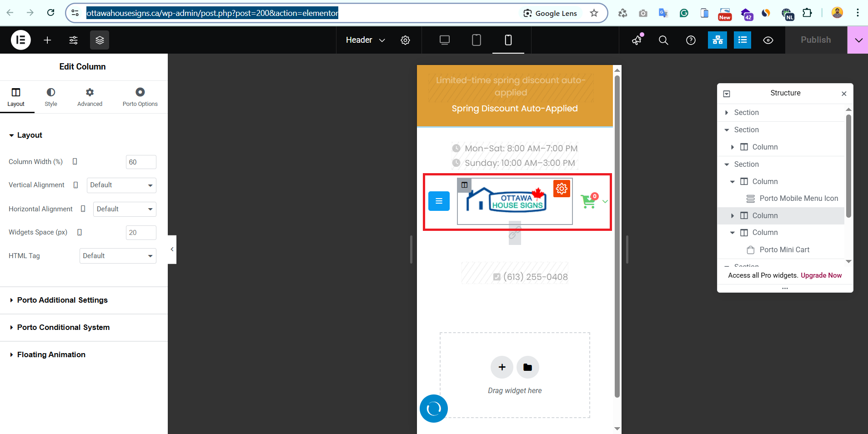Click the Publish button
Screen dimensions: 868x434
coord(816,40)
